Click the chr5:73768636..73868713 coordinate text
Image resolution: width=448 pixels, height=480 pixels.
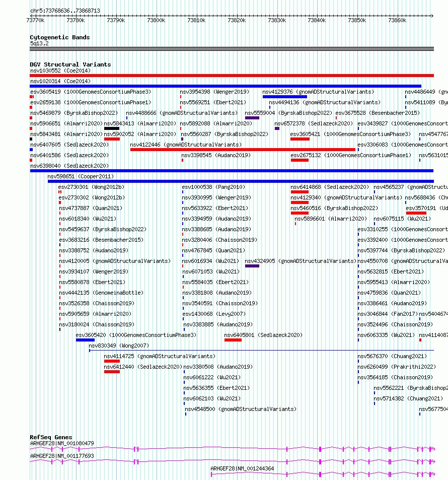(x=65, y=11)
